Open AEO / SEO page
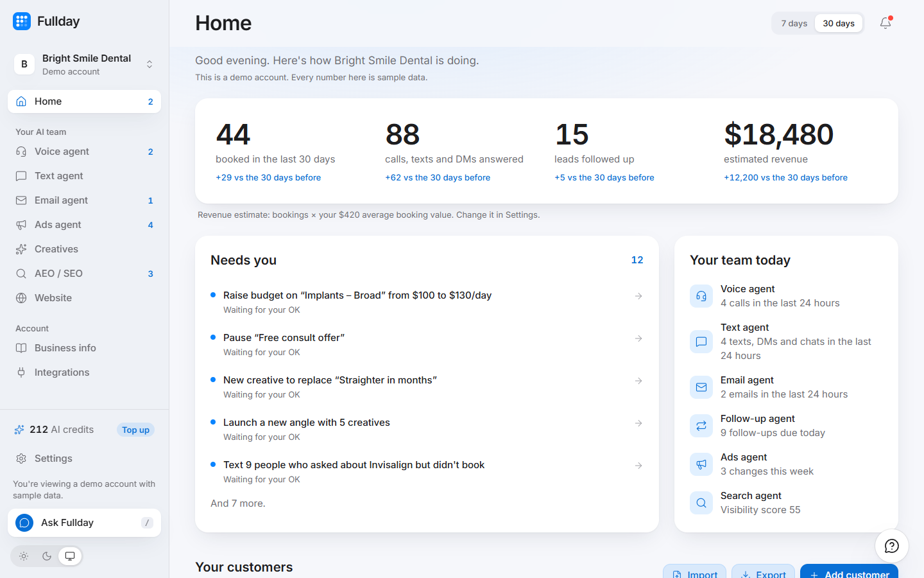Screen dimensions: 924x578 coord(85,274)
